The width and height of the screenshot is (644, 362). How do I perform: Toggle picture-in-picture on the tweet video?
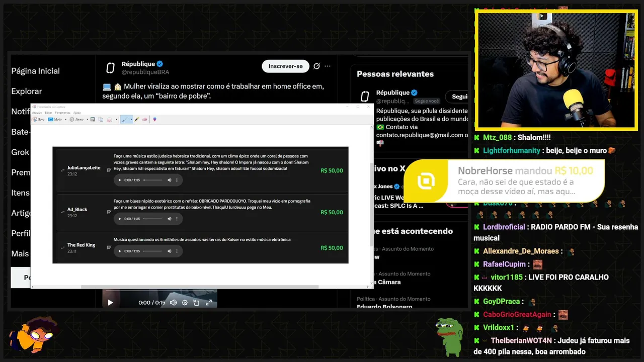196,303
